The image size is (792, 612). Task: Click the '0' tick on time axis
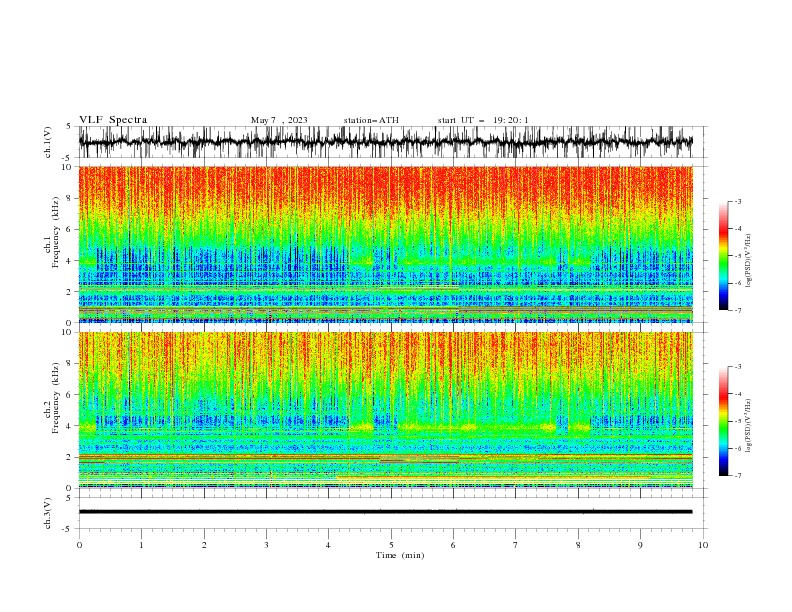point(79,545)
